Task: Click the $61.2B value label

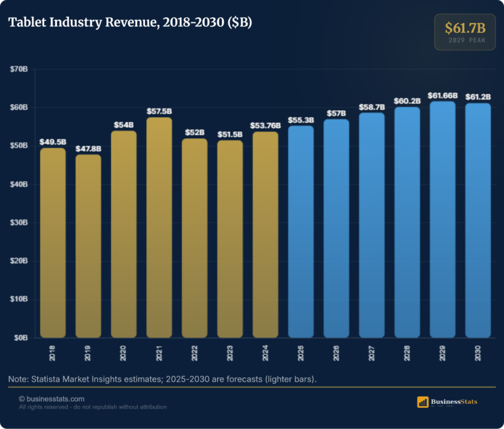Action: (478, 97)
